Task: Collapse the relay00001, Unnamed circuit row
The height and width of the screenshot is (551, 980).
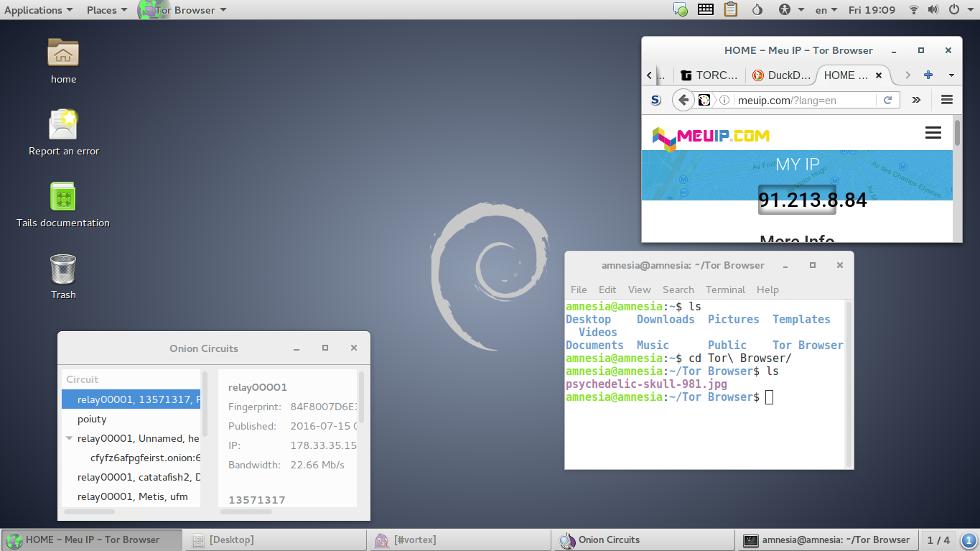Action: tap(70, 438)
